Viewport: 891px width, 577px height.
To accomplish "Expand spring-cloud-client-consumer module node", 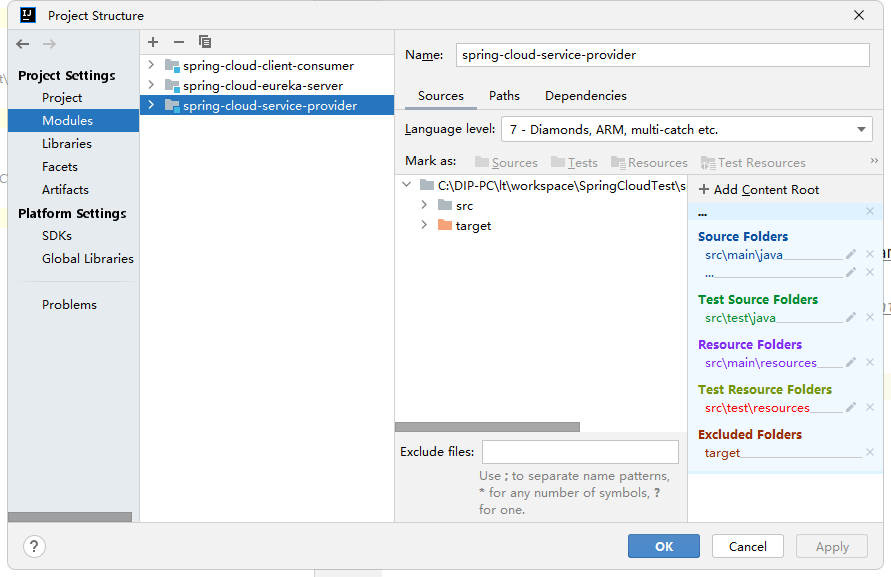I will [x=151, y=65].
